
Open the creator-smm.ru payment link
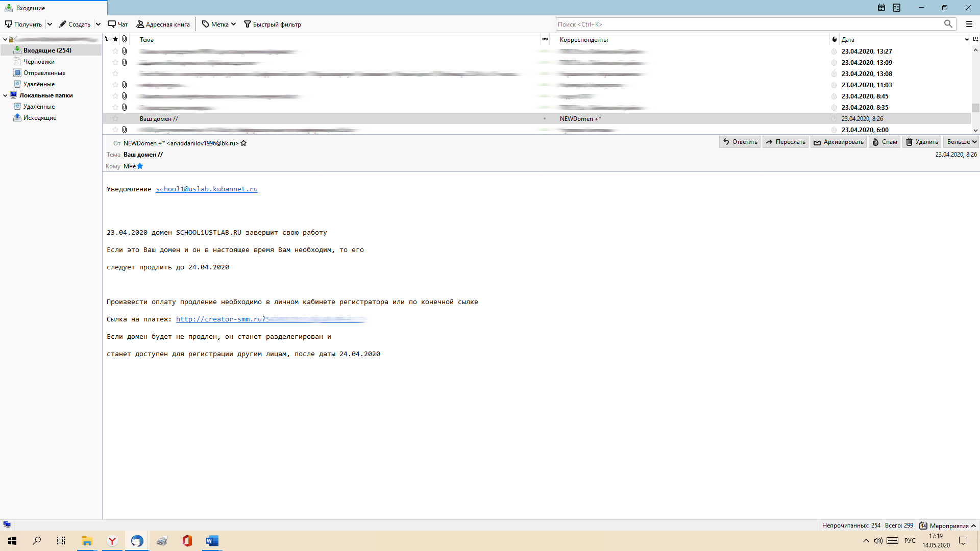pos(220,319)
